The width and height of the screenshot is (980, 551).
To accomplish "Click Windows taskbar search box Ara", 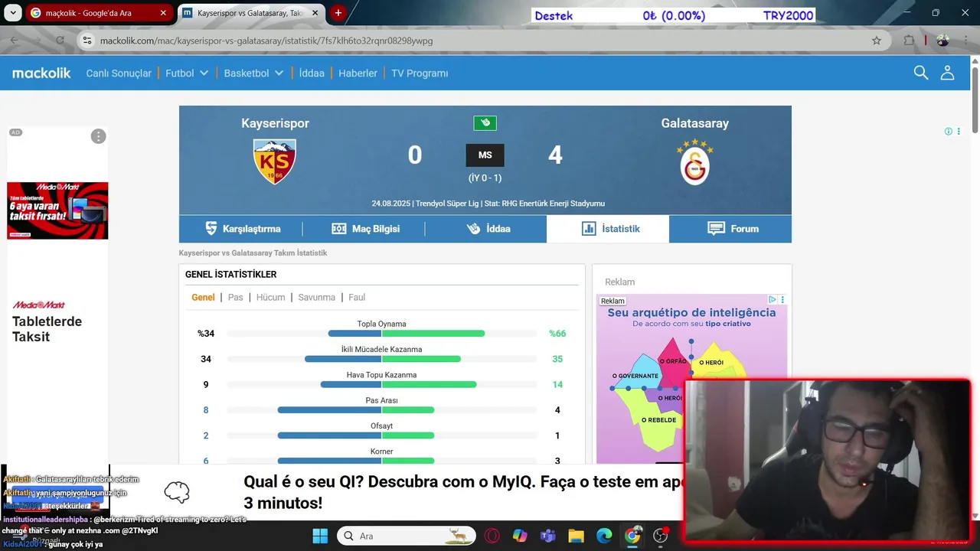I will 406,536.
